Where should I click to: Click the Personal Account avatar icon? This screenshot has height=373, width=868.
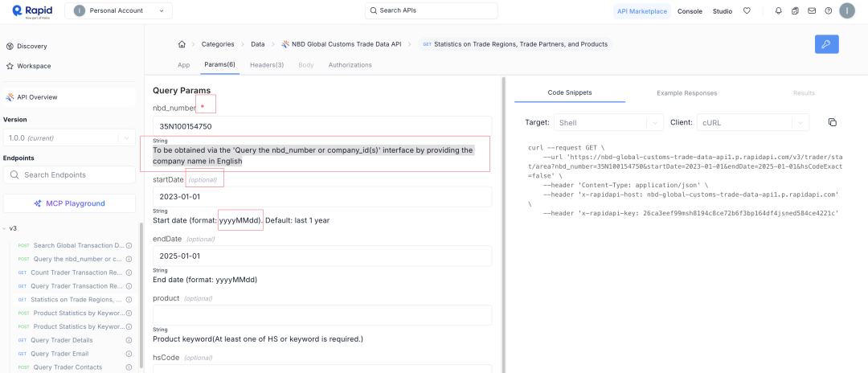point(79,10)
